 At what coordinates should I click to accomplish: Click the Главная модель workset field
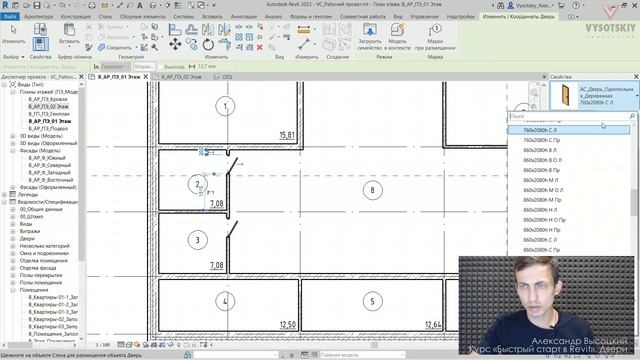pyautogui.click(x=362, y=355)
